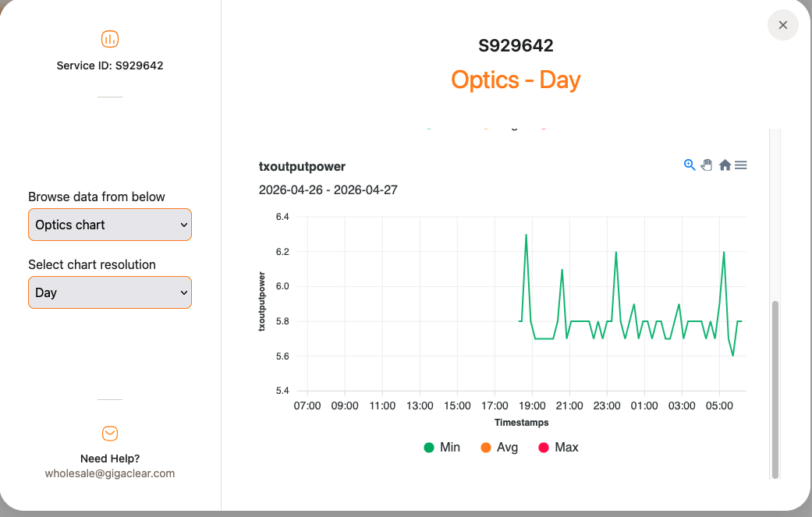Open the Optics chart dropdown

[x=110, y=225]
